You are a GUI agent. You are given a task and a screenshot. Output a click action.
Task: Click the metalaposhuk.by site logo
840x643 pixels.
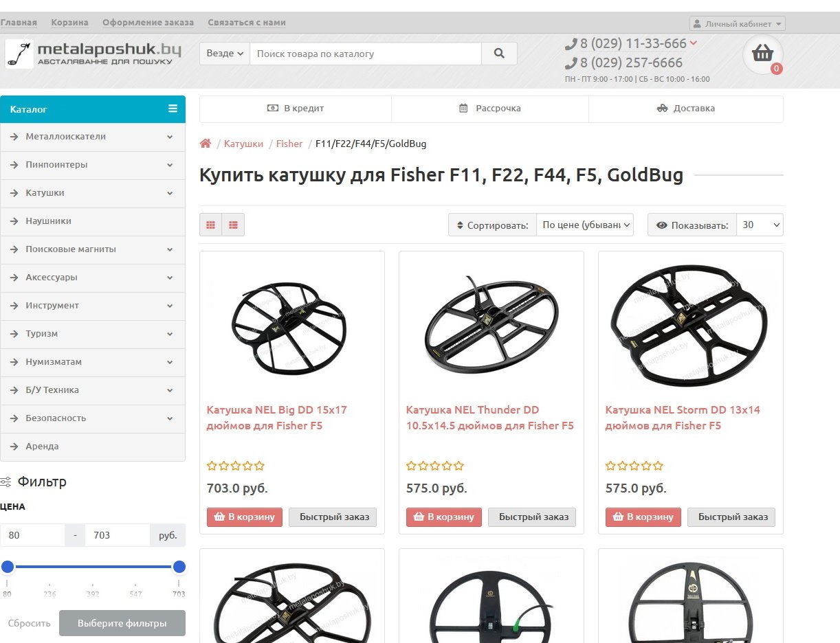pyautogui.click(x=93, y=54)
